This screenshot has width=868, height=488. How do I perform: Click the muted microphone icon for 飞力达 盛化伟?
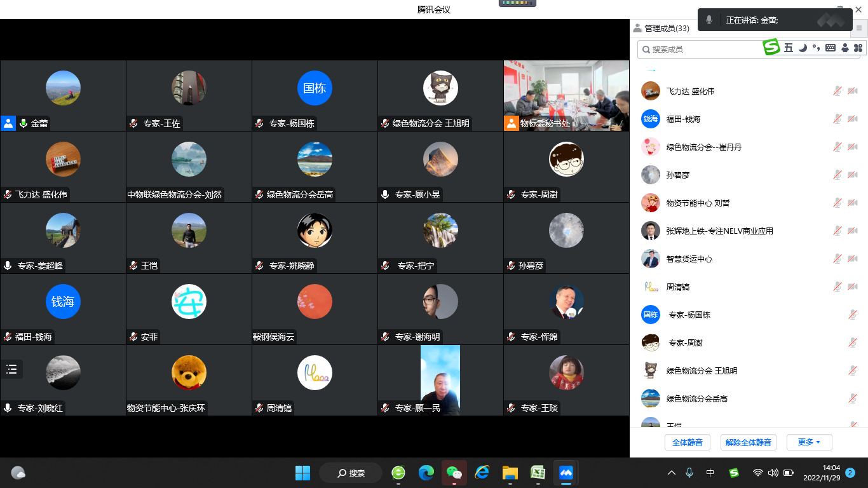837,91
